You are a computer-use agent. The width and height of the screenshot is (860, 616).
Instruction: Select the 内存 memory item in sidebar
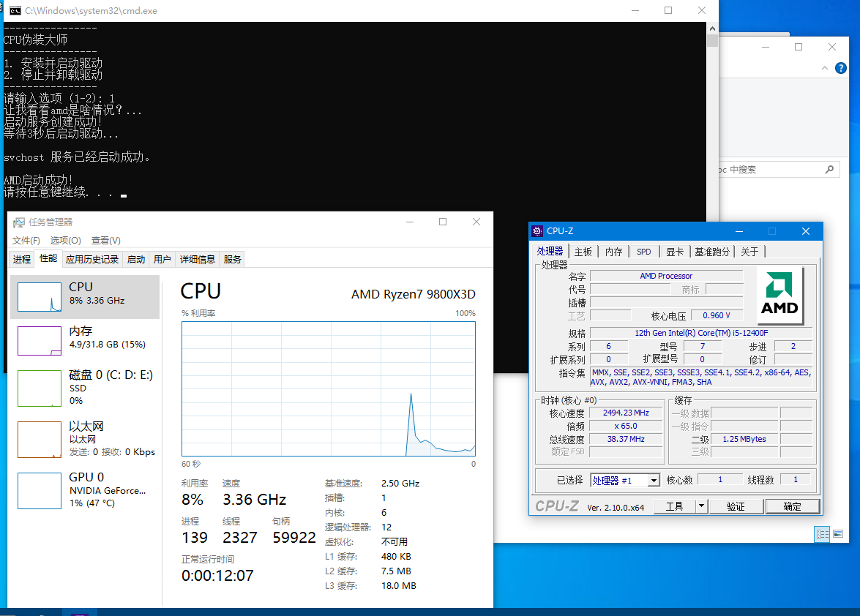[85, 340]
